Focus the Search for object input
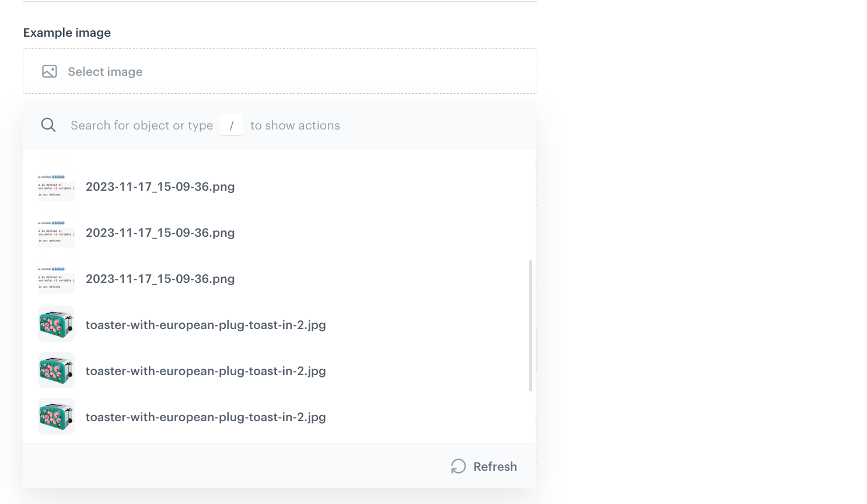The image size is (867, 504). coord(142,125)
